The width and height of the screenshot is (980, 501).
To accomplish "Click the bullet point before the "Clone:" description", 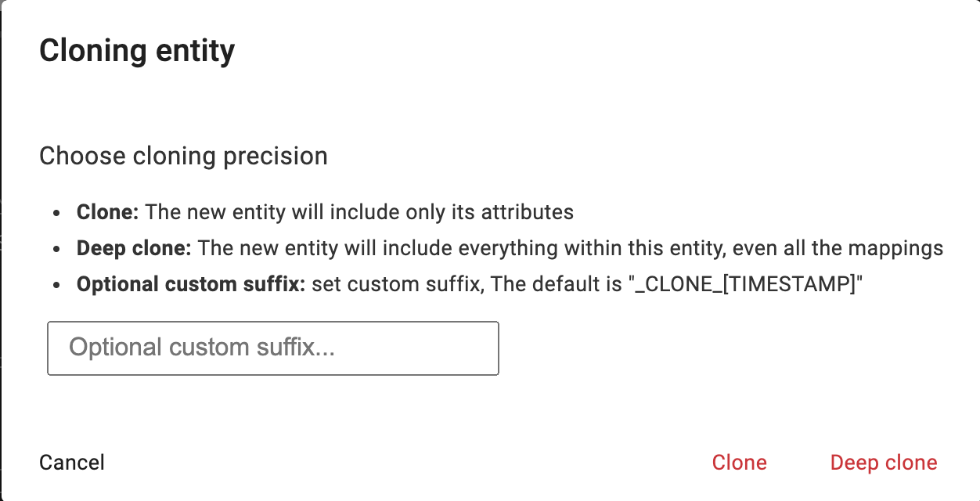I will point(56,213).
